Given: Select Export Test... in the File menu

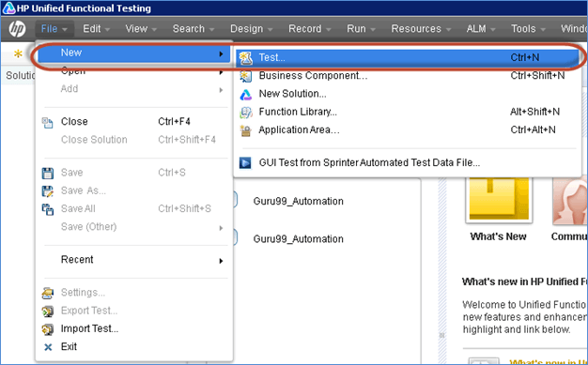Looking at the screenshot, I should tap(134, 311).
